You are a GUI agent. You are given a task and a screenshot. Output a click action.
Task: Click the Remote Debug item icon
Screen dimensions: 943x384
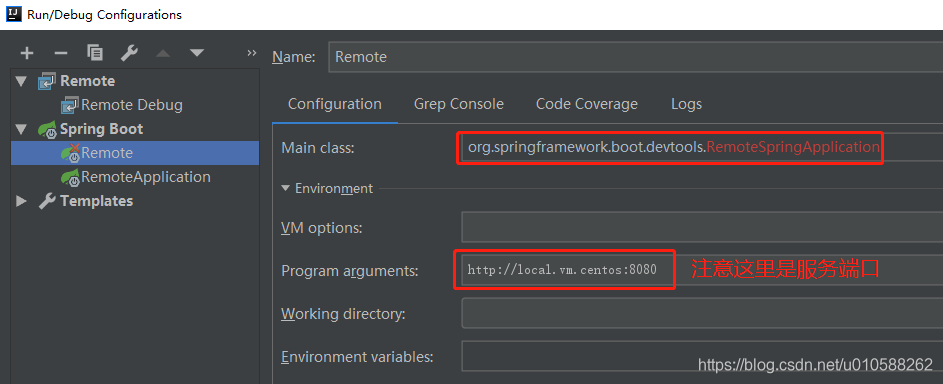tap(70, 105)
